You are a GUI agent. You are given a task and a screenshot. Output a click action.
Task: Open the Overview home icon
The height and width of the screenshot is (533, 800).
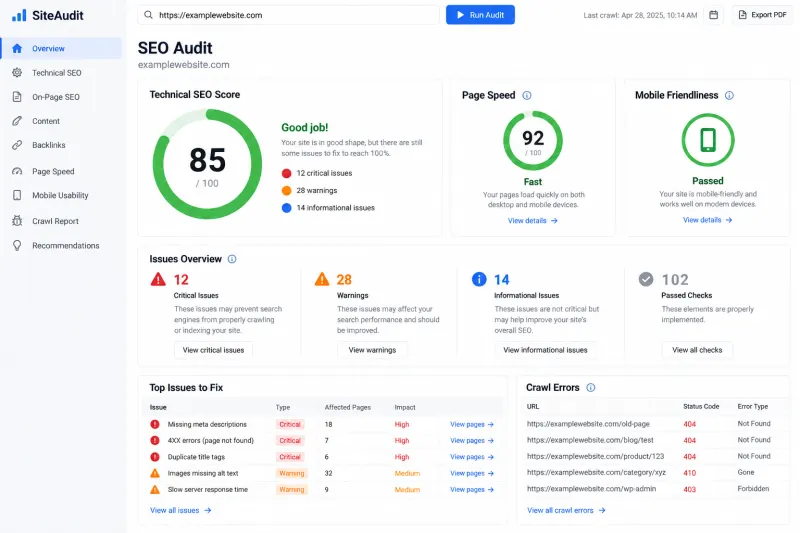tap(17, 48)
